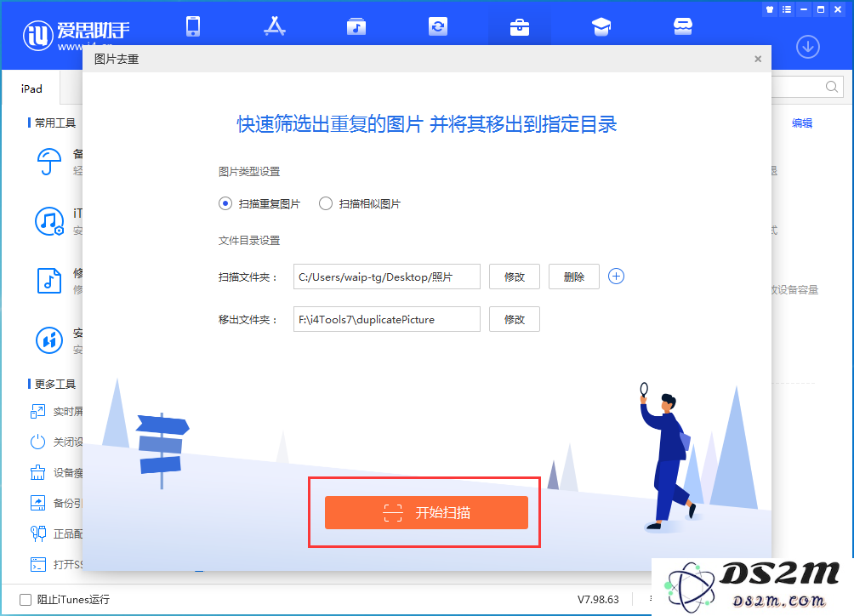
Task: Click the open SSH terminal icon
Action: [37, 564]
